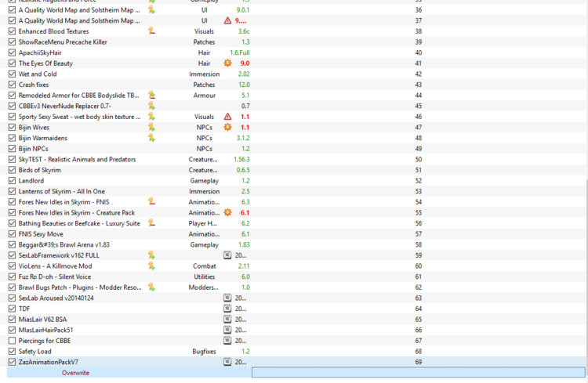Image resolution: width=588 pixels, height=383 pixels.
Task: Click conflict flag icon beside Brawl Bugs Patch
Action: tap(151, 287)
